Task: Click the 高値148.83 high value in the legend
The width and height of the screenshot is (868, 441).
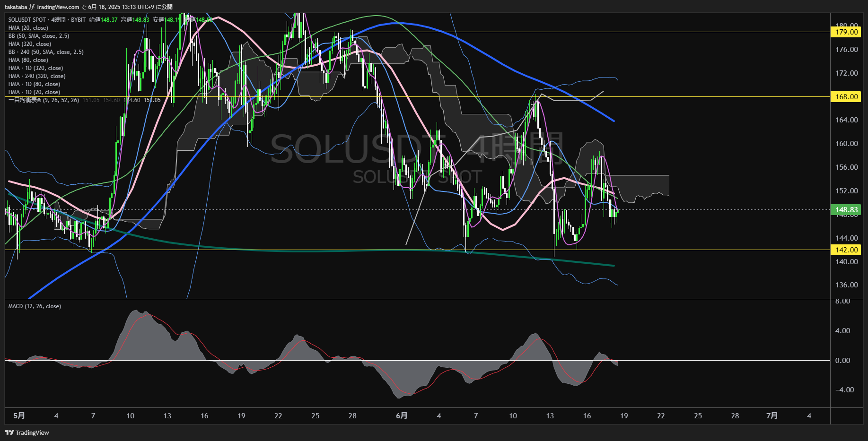Action: coord(135,20)
